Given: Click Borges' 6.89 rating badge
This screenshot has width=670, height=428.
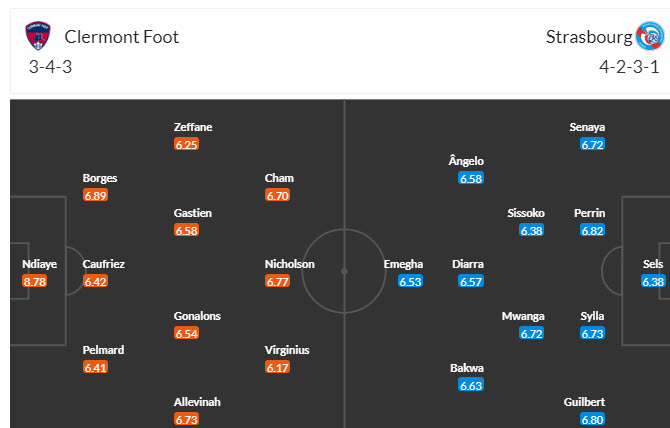Looking at the screenshot, I should [95, 195].
